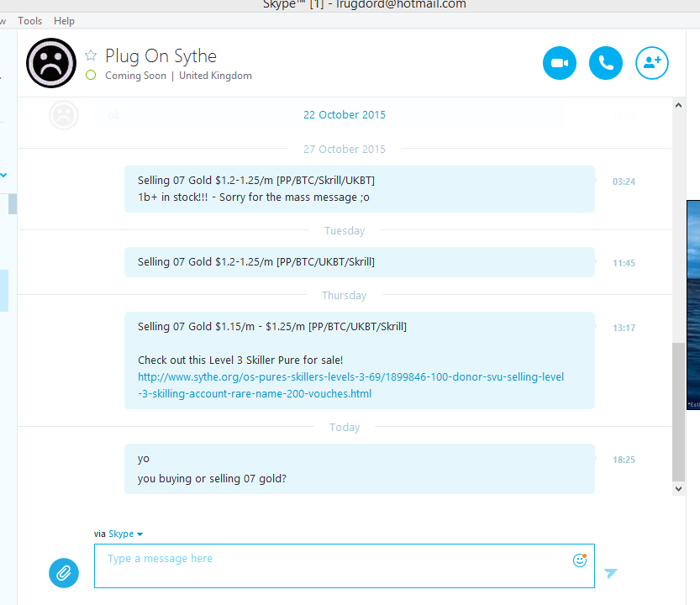The height and width of the screenshot is (605, 700).
Task: Click the chat scrollbar thumb
Action: tap(679, 412)
